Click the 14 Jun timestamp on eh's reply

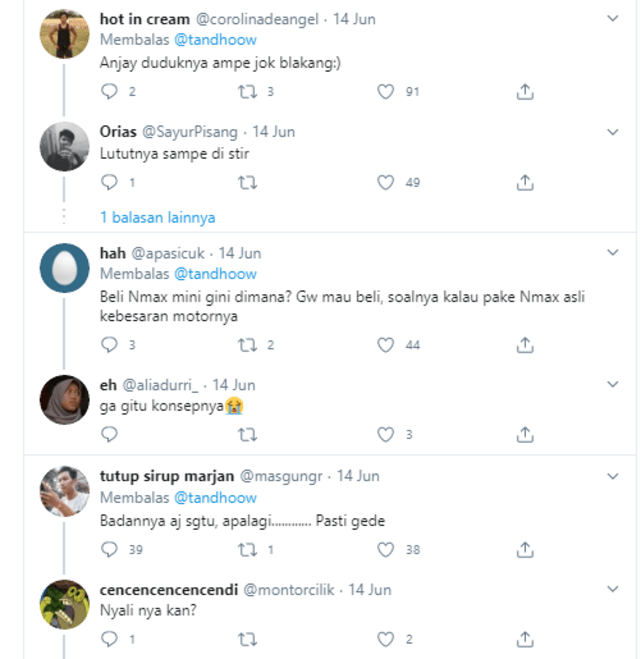pyautogui.click(x=234, y=384)
